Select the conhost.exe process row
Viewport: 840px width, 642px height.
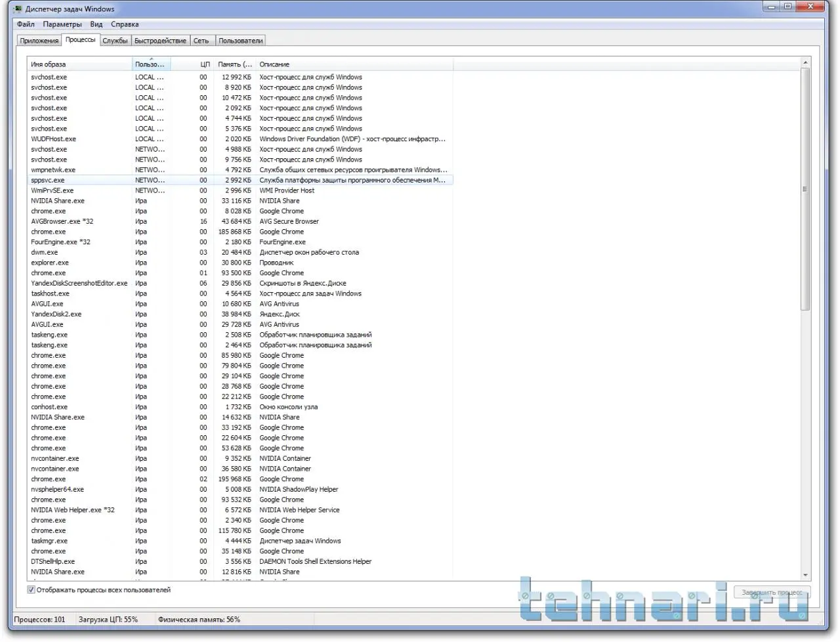[x=240, y=407]
